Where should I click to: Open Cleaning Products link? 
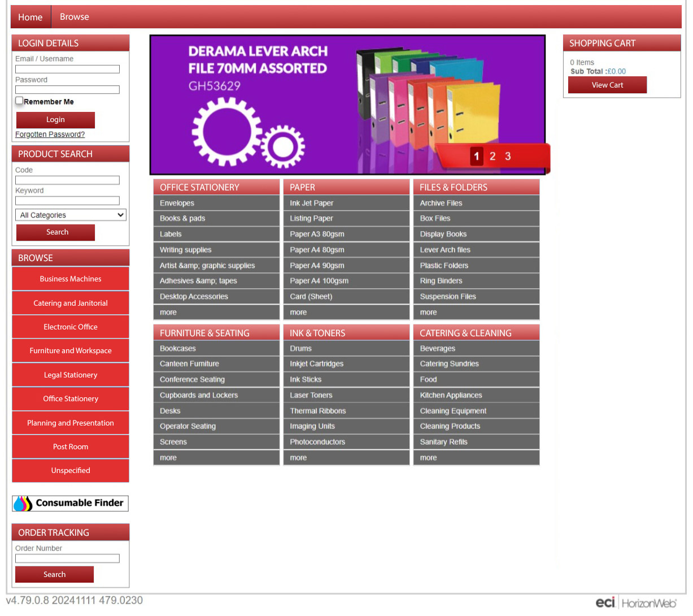[x=476, y=427]
